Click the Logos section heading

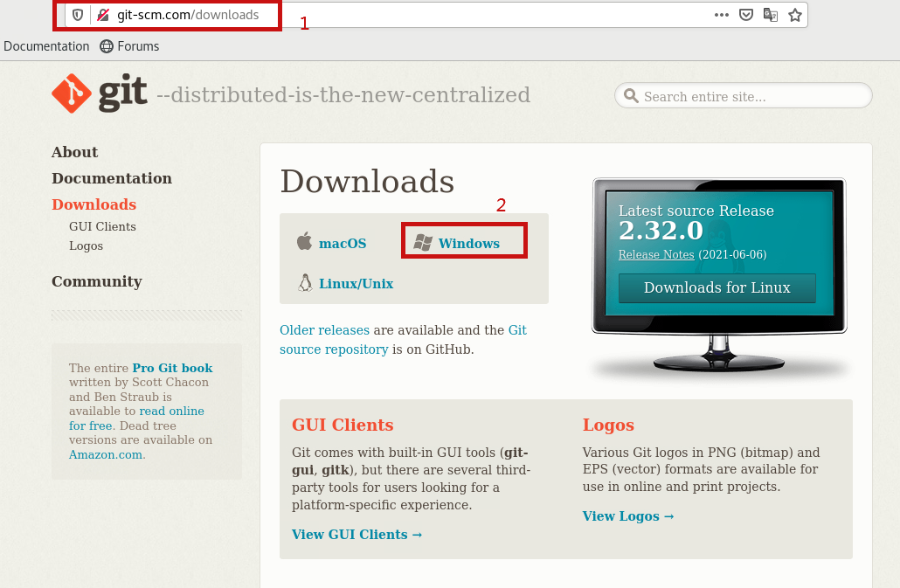(608, 425)
